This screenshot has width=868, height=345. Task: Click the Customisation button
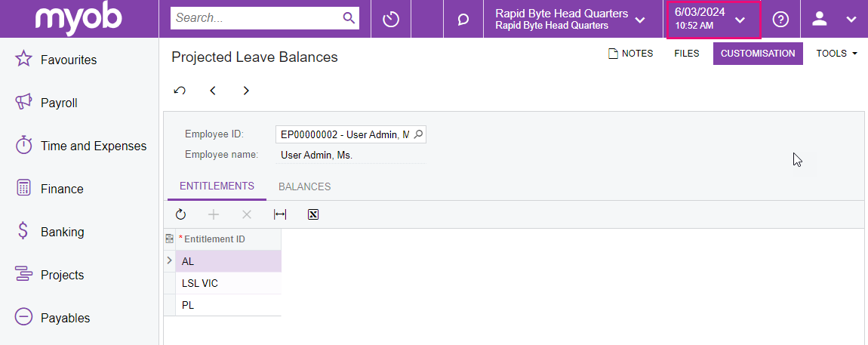(x=757, y=54)
